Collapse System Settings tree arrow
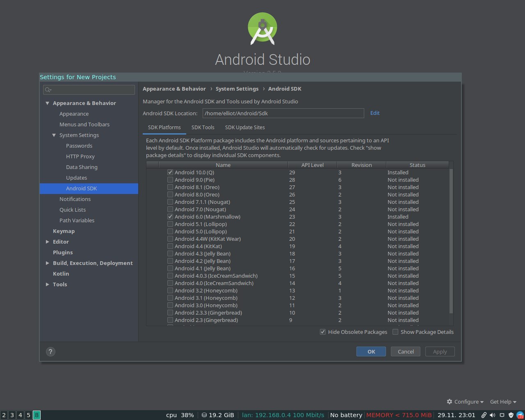525x420 pixels. pos(54,135)
